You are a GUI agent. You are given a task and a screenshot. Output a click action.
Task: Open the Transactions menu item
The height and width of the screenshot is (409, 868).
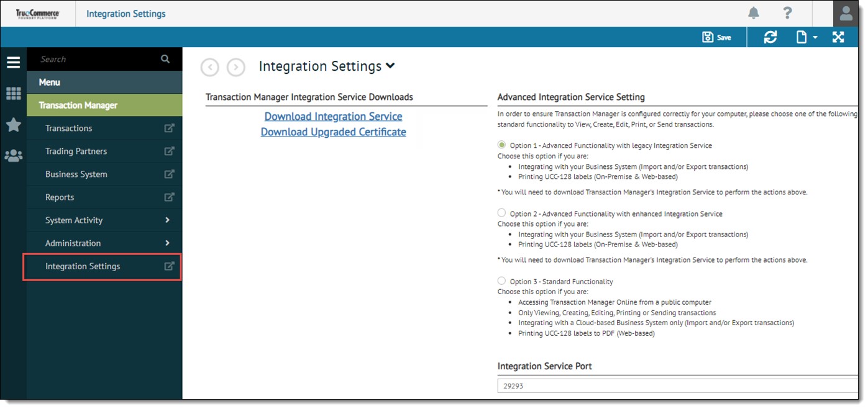point(68,128)
